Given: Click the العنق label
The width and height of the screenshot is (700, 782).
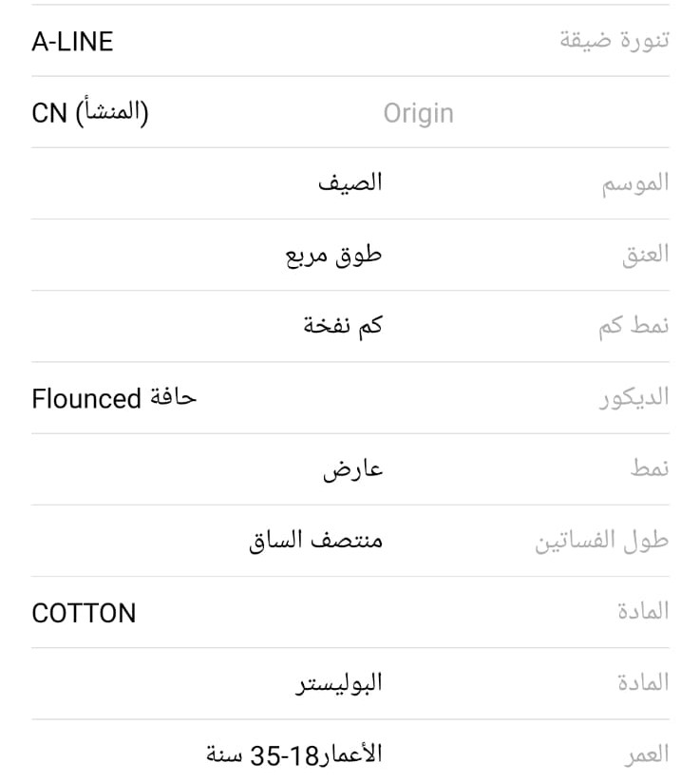Looking at the screenshot, I should click(645, 255).
